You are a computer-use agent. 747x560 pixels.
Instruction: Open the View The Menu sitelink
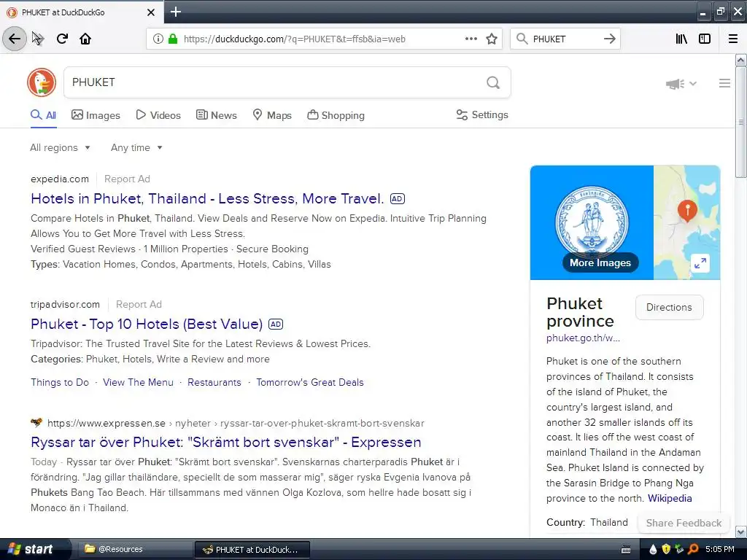click(x=138, y=382)
